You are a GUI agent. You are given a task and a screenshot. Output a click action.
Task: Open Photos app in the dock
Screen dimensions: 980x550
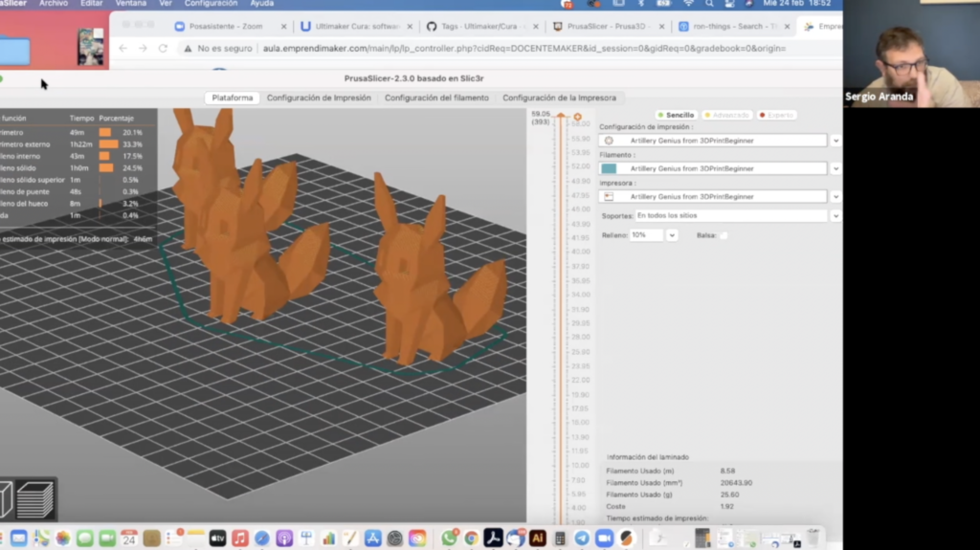click(x=62, y=539)
